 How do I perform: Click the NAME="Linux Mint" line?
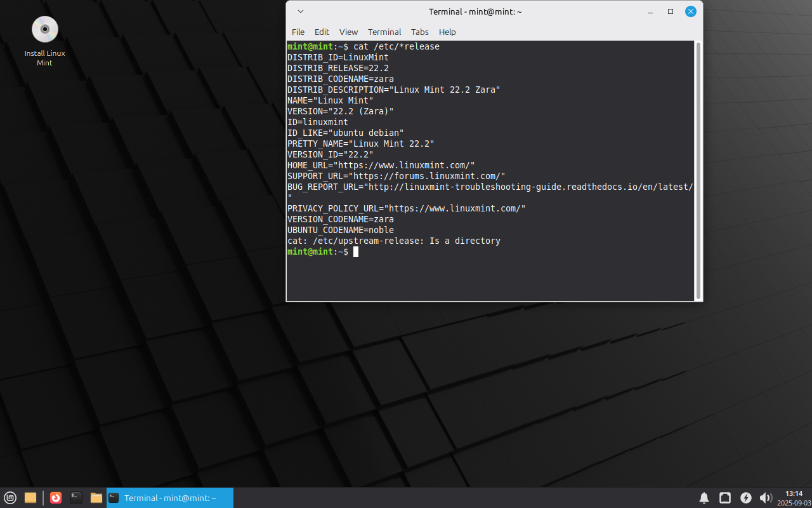331,100
